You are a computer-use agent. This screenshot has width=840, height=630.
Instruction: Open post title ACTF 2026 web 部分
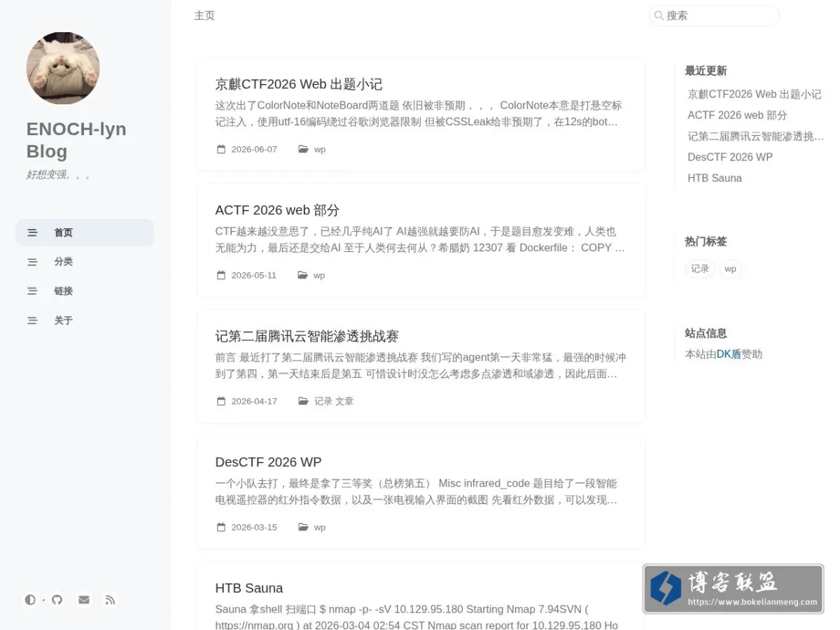pyautogui.click(x=277, y=210)
